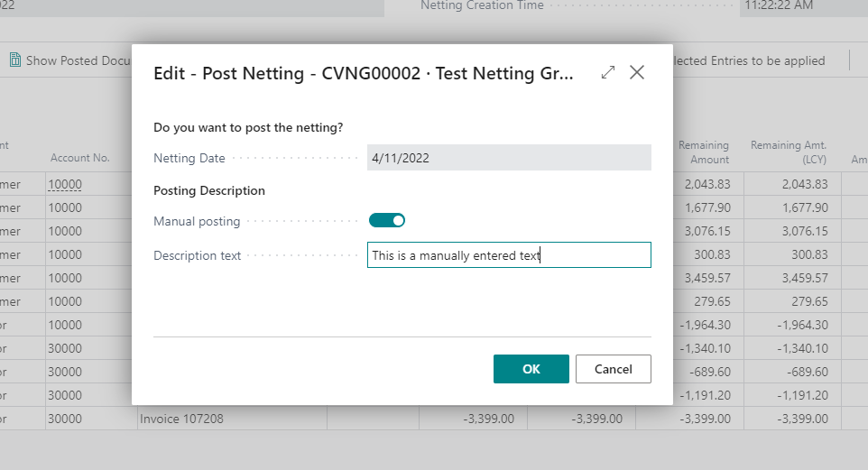Select Account No. 30000 in the last row
This screenshot has width=868, height=470.
[x=65, y=419]
